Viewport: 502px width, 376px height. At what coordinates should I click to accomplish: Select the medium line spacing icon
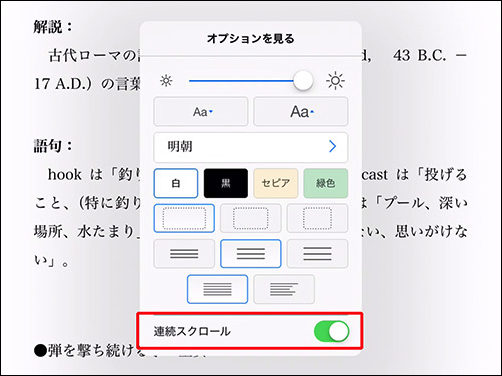[x=251, y=254]
